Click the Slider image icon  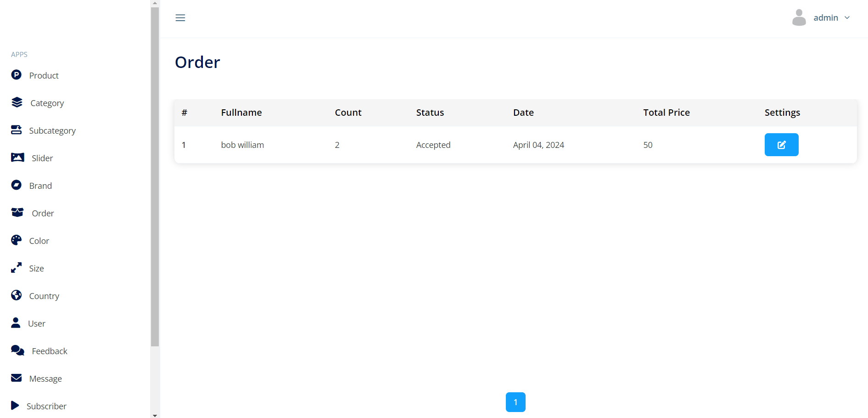click(x=17, y=158)
